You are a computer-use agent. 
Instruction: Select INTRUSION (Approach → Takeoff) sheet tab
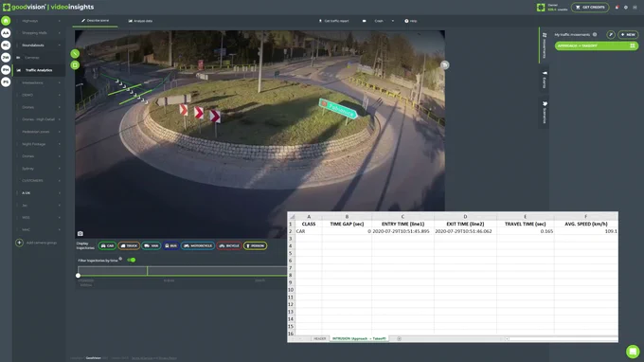(x=359, y=338)
